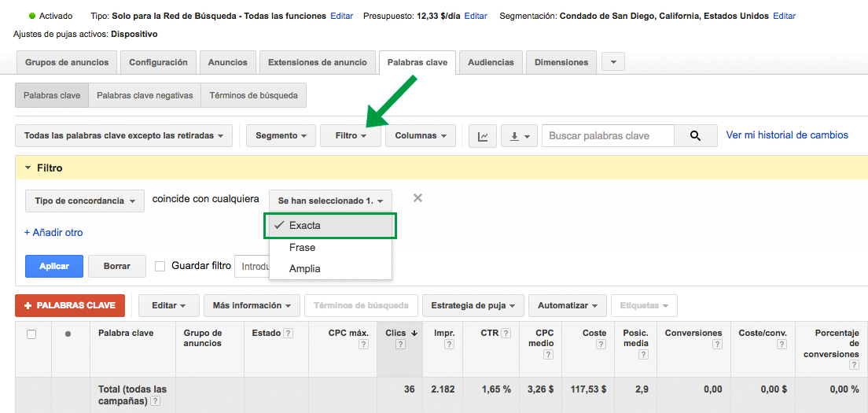The height and width of the screenshot is (413, 868).
Task: Open the download report arrow button
Action: 519,136
